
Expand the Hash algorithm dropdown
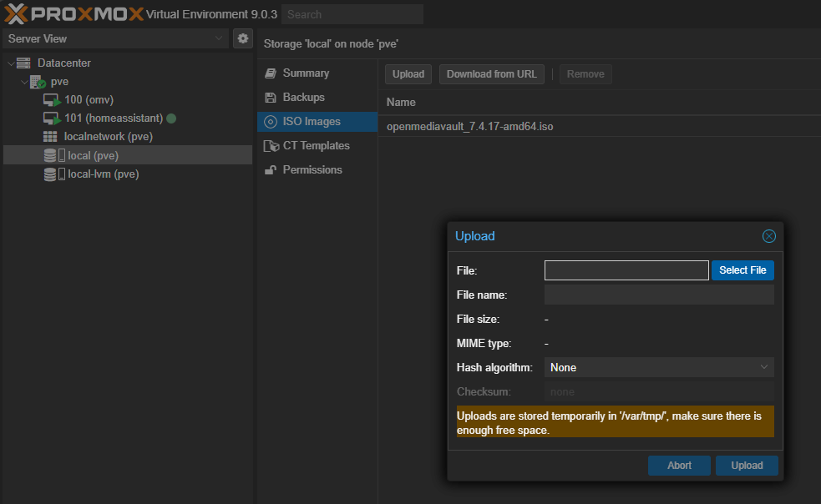point(659,367)
